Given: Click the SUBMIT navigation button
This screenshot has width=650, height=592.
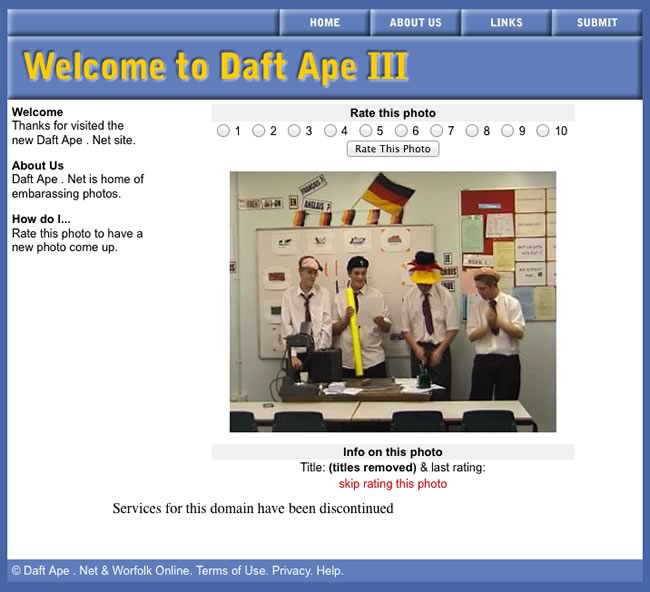Looking at the screenshot, I should click(597, 22).
